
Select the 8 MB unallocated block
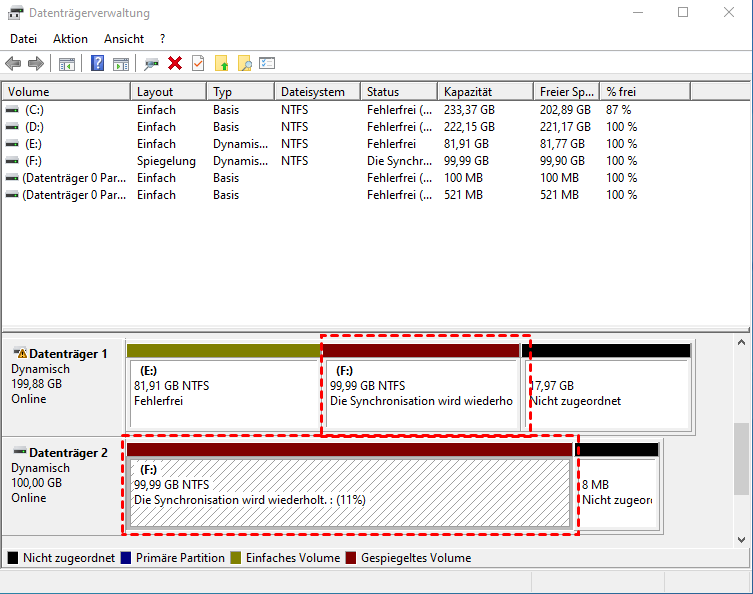[618, 485]
